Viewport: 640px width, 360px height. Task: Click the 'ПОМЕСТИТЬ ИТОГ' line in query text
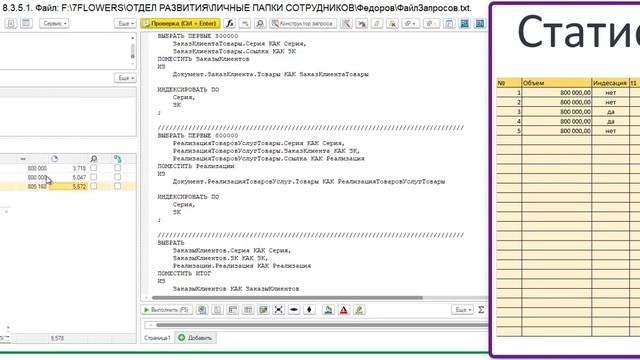point(184,273)
